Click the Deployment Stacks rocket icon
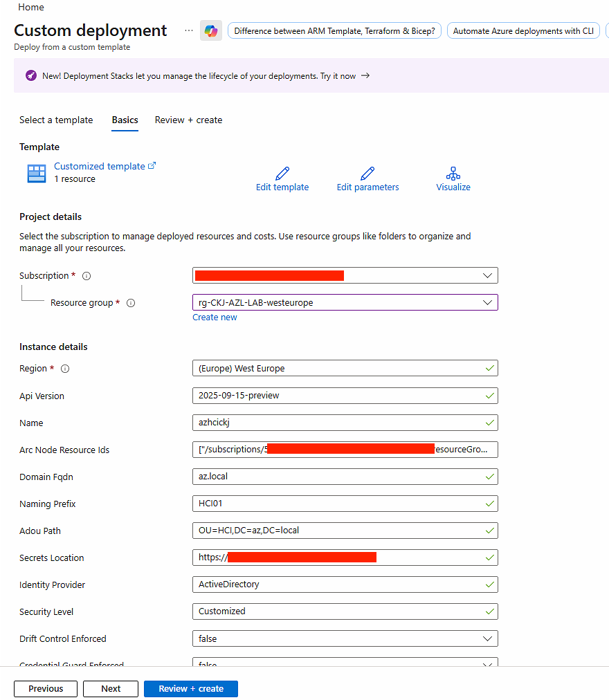 pyautogui.click(x=31, y=76)
